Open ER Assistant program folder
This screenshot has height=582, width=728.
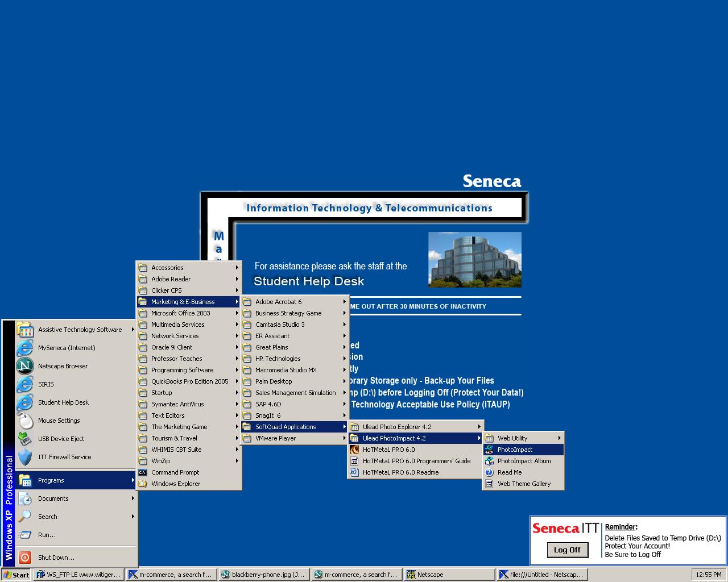(x=295, y=336)
